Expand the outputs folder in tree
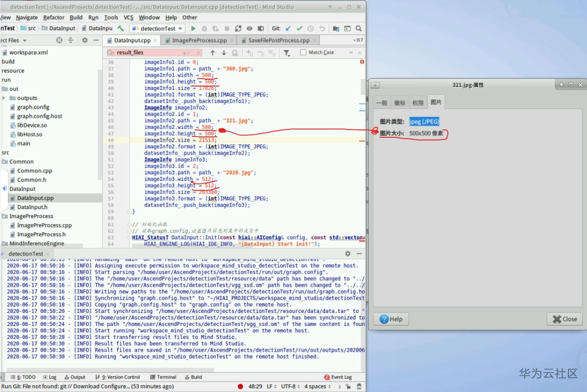Image resolution: width=587 pixels, height=392 pixels. [x=4, y=98]
